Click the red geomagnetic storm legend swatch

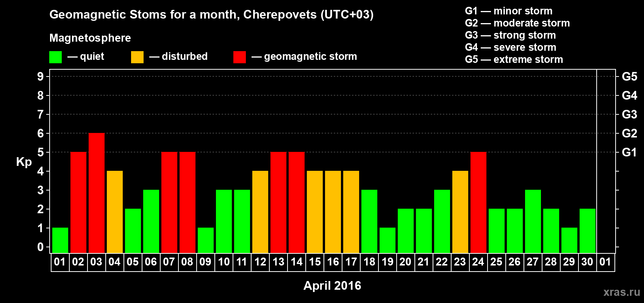[239, 57]
